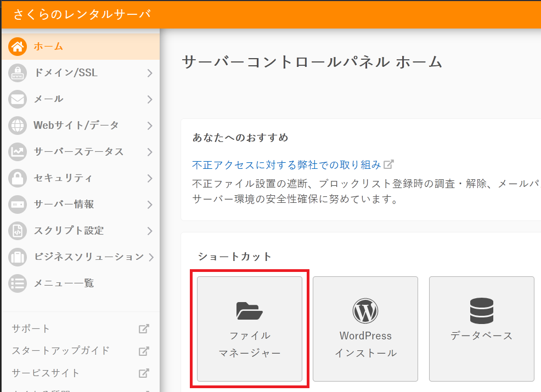
Task: Click the ビジネスソリューション briefcase icon
Action: 18,257
